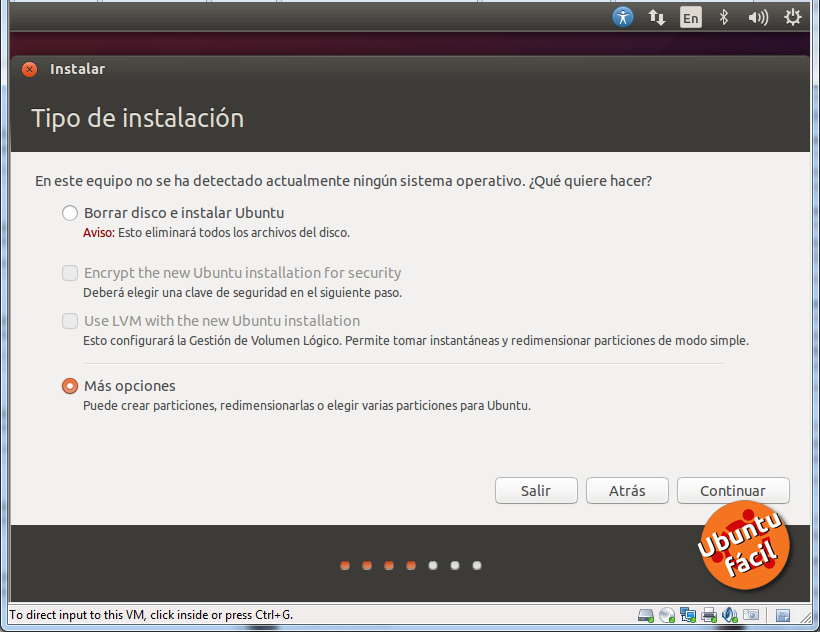Click the Tipo de instalación heading
This screenshot has width=820, height=632.
coord(138,118)
